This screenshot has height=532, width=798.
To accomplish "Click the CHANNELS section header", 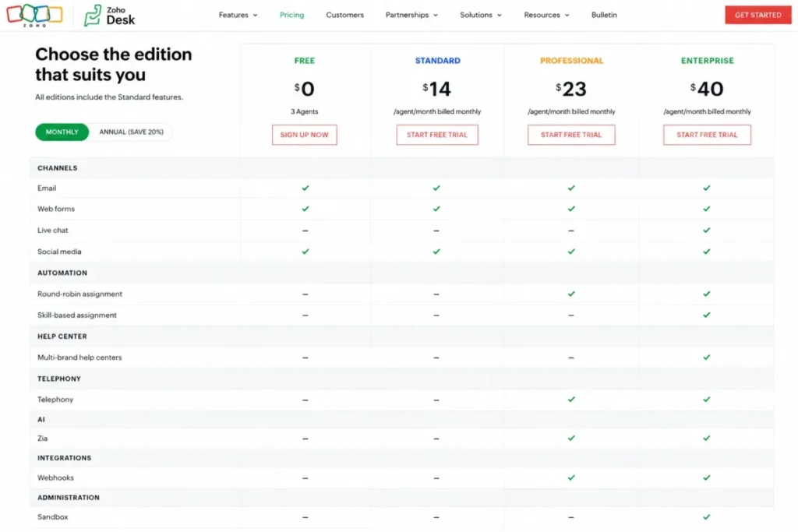I will pos(58,168).
